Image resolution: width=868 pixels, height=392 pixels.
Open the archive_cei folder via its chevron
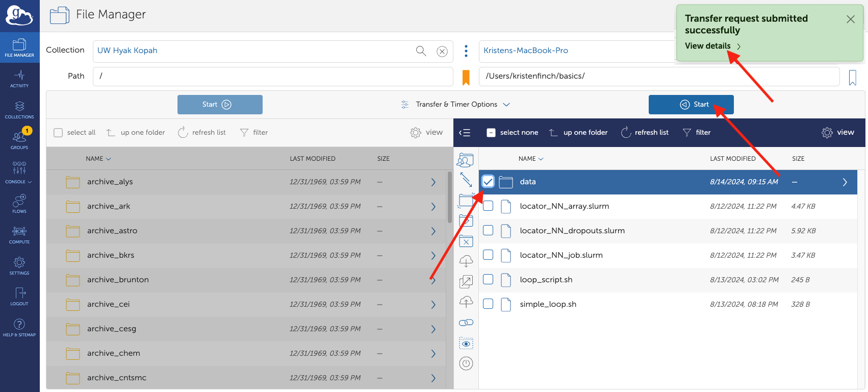pos(433,305)
